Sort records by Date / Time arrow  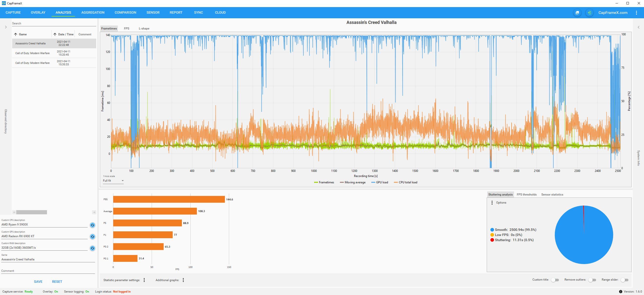click(55, 34)
